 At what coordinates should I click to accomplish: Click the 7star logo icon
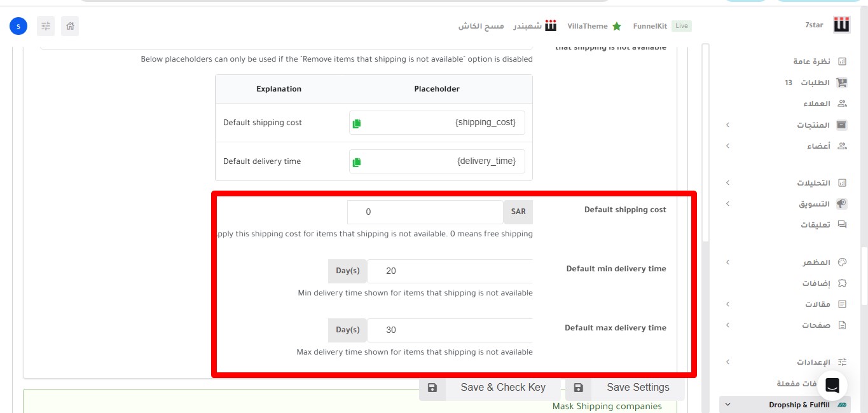(x=842, y=25)
